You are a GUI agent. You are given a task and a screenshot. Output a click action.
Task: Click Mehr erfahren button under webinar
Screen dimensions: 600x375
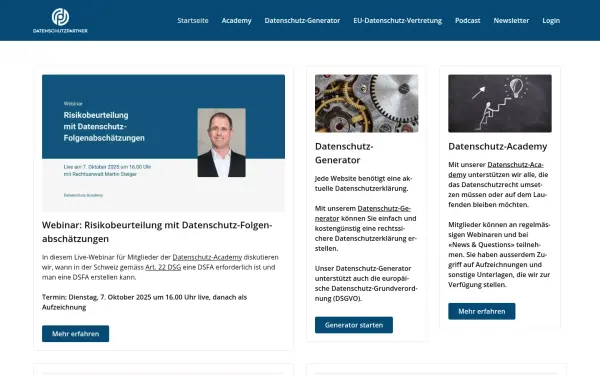coord(75,334)
